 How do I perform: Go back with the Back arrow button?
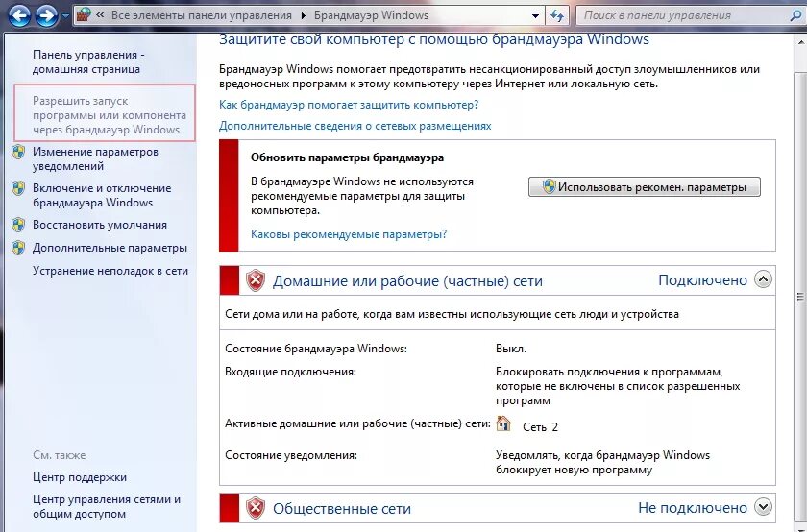[19, 16]
